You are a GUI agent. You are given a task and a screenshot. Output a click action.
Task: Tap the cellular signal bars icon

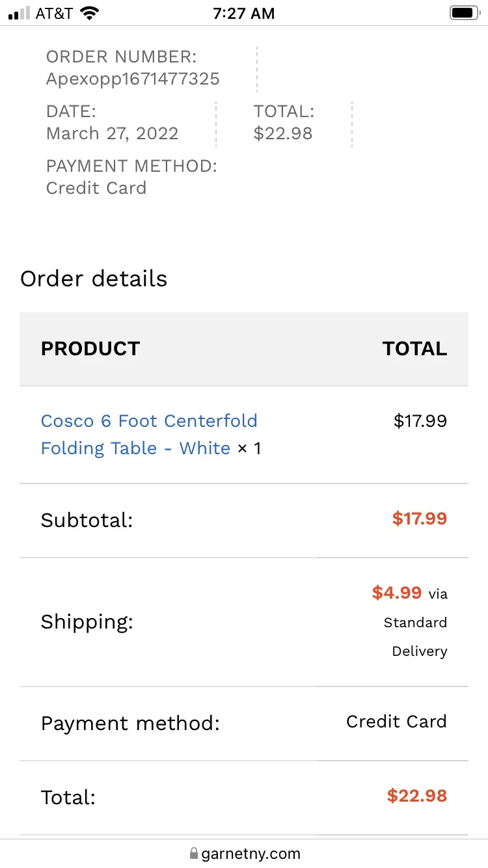coord(20,13)
